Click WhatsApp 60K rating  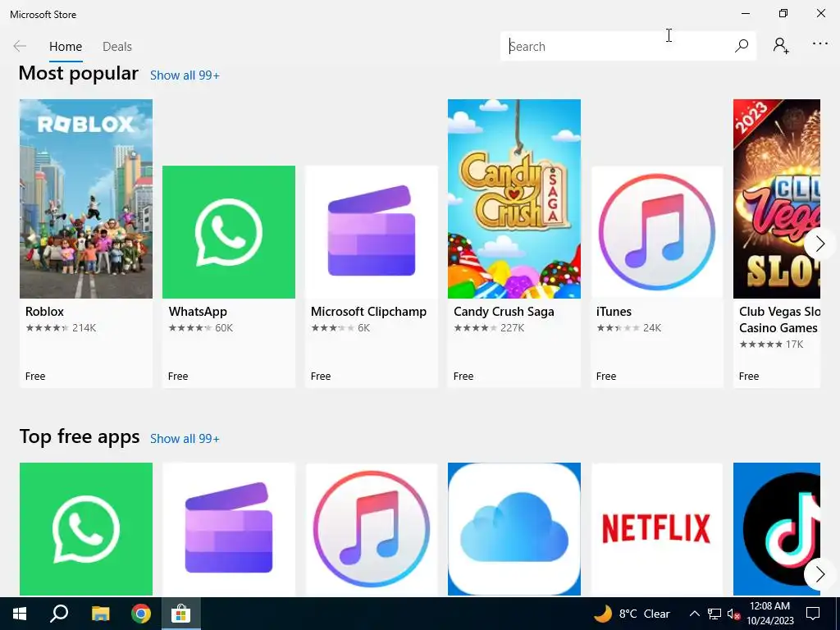point(201,328)
